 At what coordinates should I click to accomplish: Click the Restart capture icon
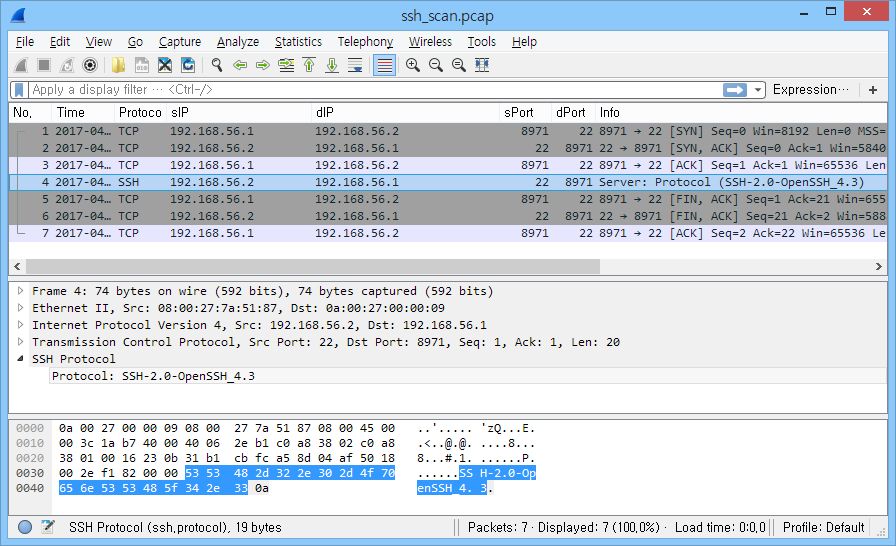click(67, 65)
